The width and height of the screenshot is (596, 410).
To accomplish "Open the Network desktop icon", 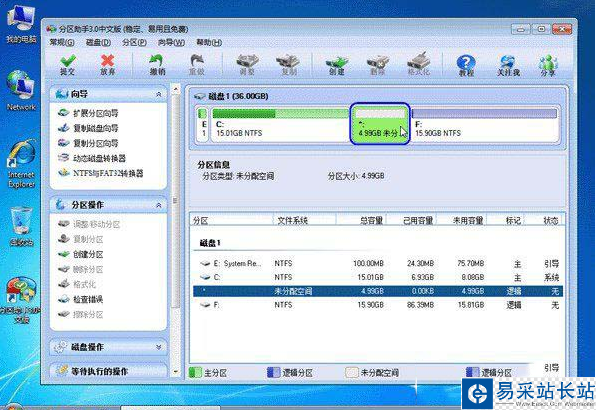I will (x=21, y=91).
